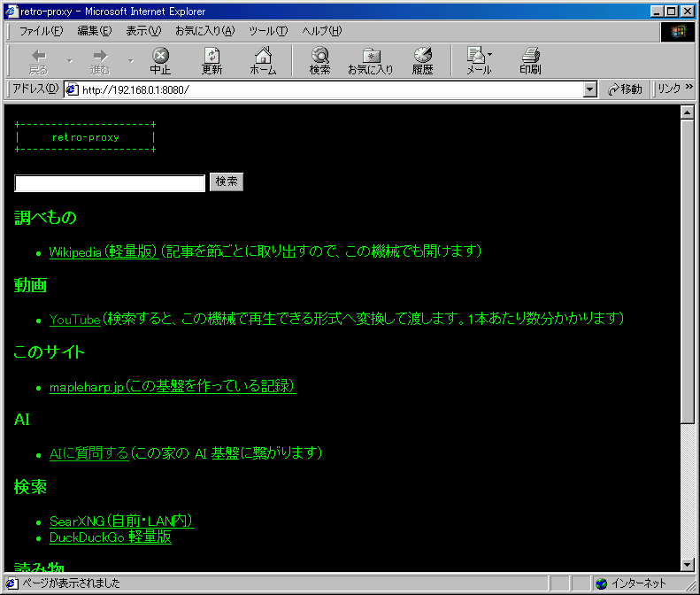
Task: Click the AI section heading
Action: (x=22, y=420)
